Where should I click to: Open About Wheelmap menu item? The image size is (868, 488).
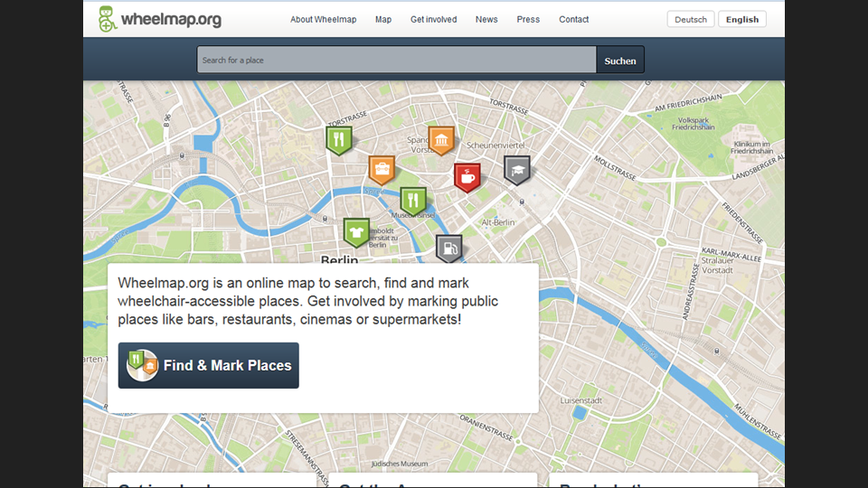324,19
